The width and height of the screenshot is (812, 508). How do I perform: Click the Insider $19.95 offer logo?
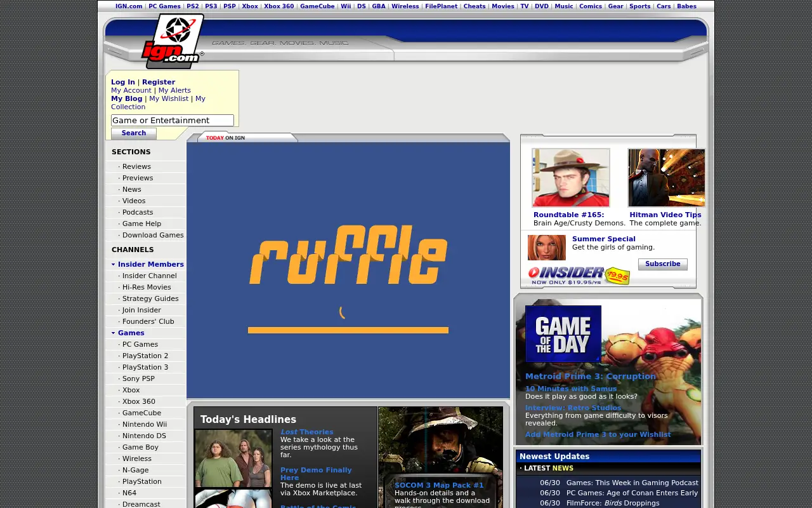(579, 275)
